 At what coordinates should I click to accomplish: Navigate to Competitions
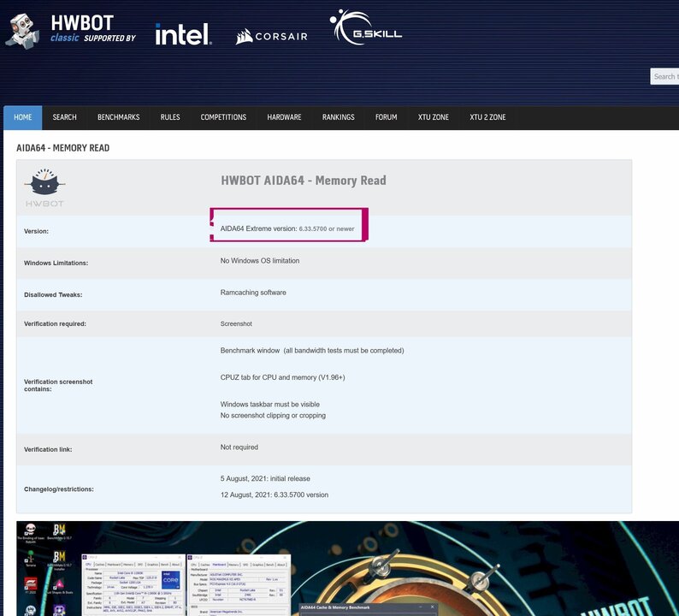click(x=223, y=117)
